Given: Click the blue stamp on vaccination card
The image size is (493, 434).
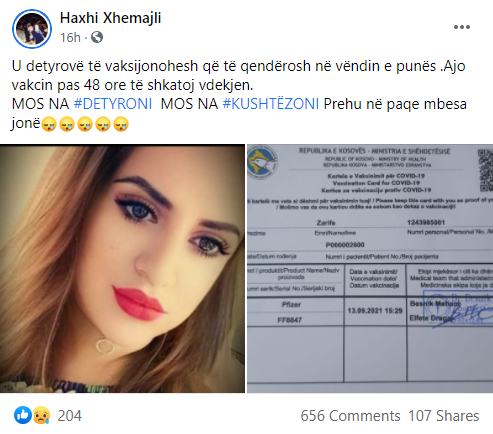Looking at the screenshot, I should point(458,307).
